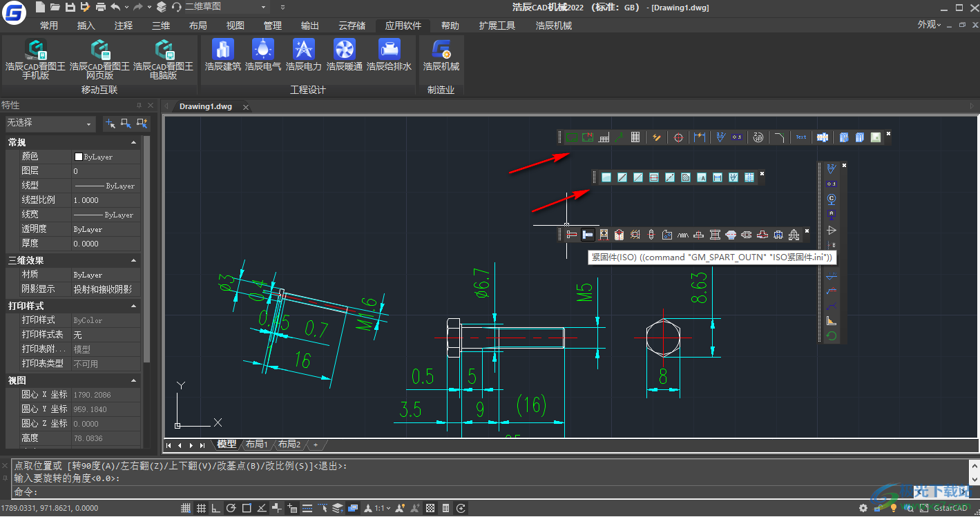The image size is (980, 517).
Task: Open 浩辰电气 electrical module
Action: click(263, 55)
